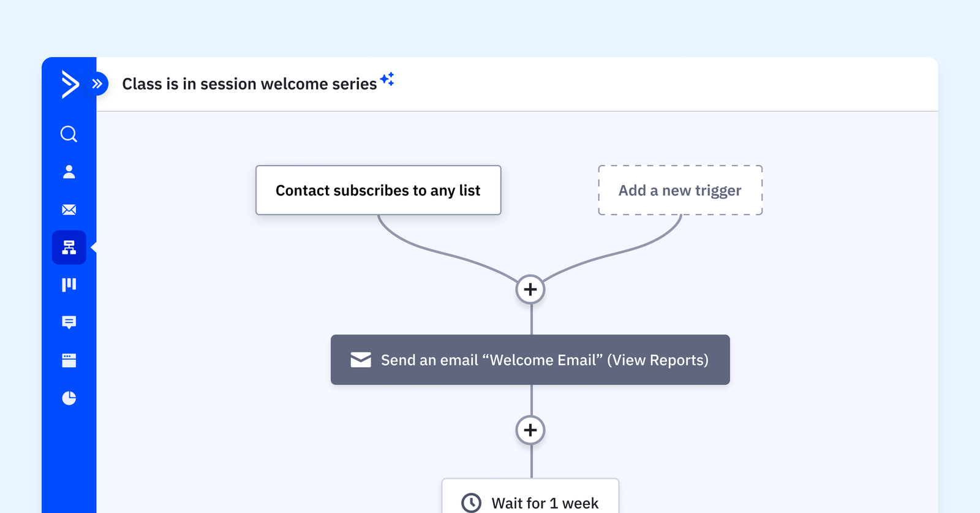
Task: Open search from the sidebar magnifier
Action: coord(69,134)
